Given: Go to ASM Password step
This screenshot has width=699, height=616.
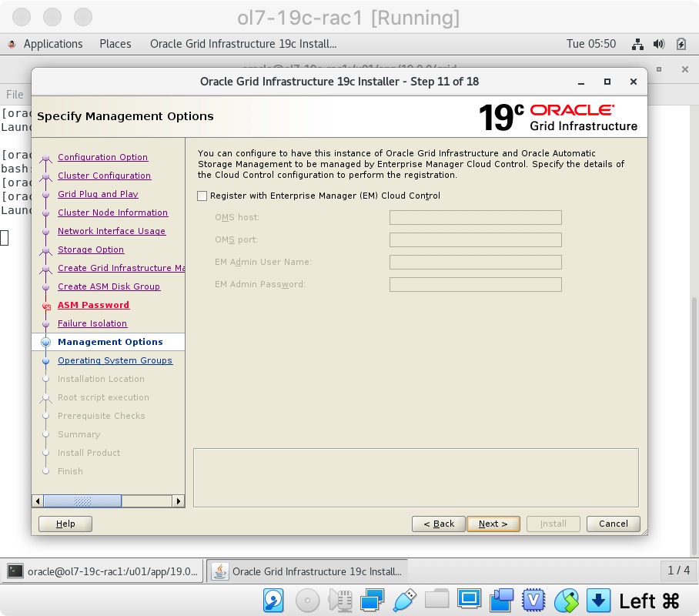Looking at the screenshot, I should pos(93,305).
